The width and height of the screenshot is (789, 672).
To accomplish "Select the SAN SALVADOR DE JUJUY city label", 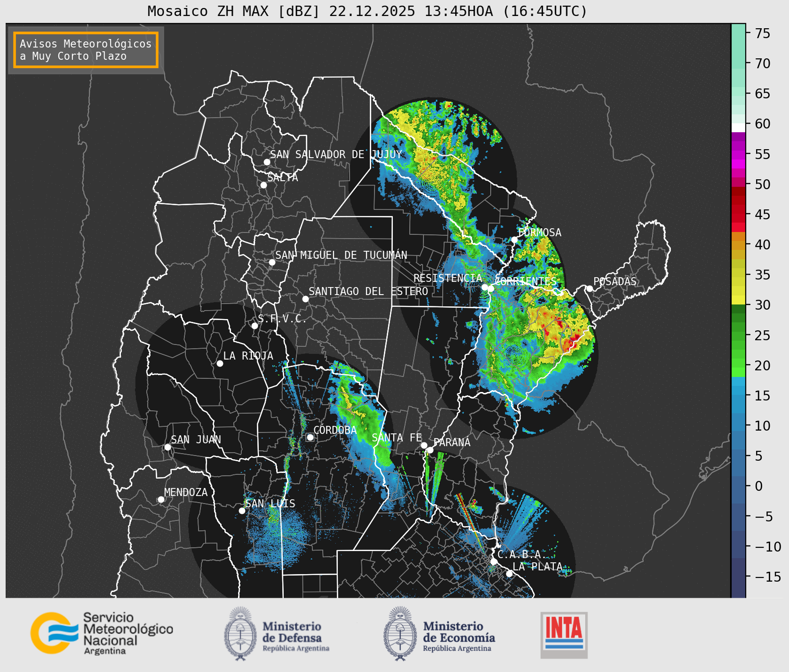I will point(336,154).
